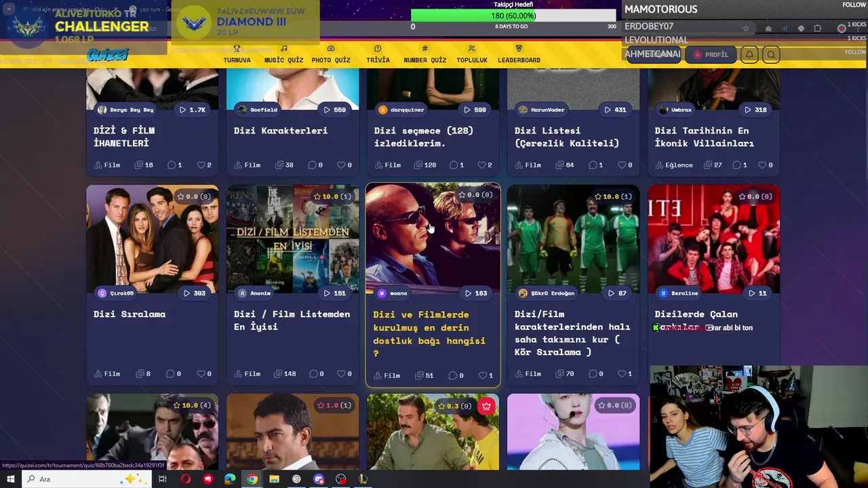Image resolution: width=868 pixels, height=488 pixels.
Task: Open the browser extensions puzzle icon
Action: coord(817,28)
